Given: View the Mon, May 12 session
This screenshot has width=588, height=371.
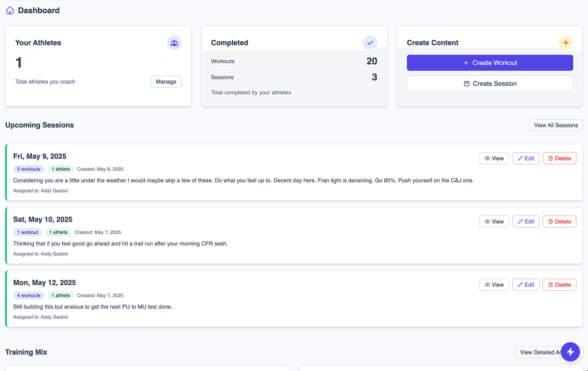Looking at the screenshot, I should pyautogui.click(x=494, y=285).
